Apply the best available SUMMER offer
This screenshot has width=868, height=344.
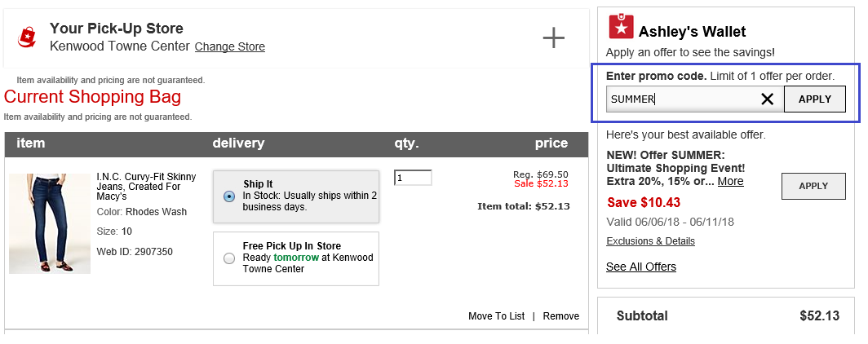pyautogui.click(x=813, y=186)
